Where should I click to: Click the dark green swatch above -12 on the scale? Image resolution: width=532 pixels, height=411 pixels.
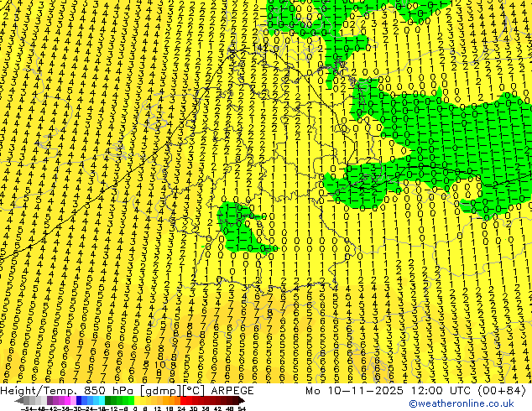(x=108, y=401)
